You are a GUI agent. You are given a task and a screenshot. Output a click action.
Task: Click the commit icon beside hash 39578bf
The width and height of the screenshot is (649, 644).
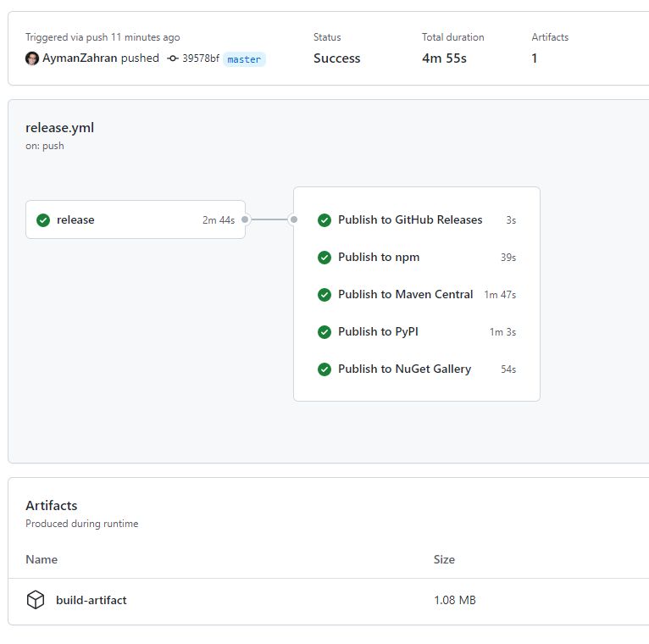pos(173,59)
